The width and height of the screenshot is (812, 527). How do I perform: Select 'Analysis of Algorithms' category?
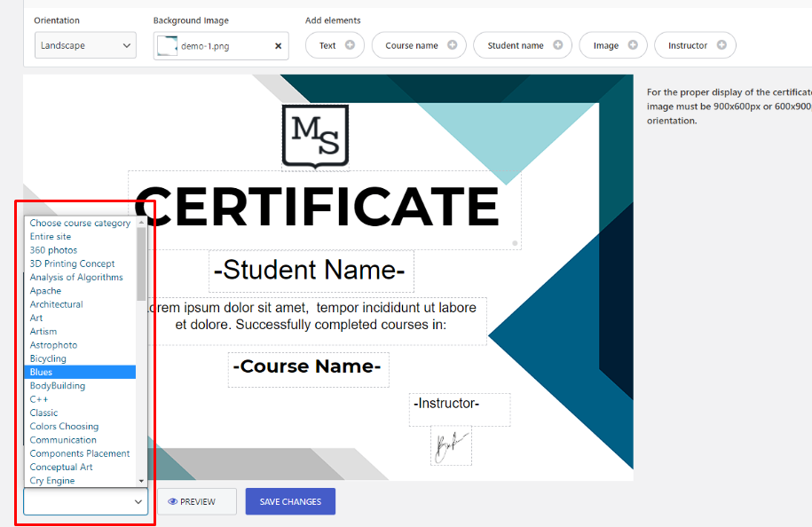click(80, 278)
